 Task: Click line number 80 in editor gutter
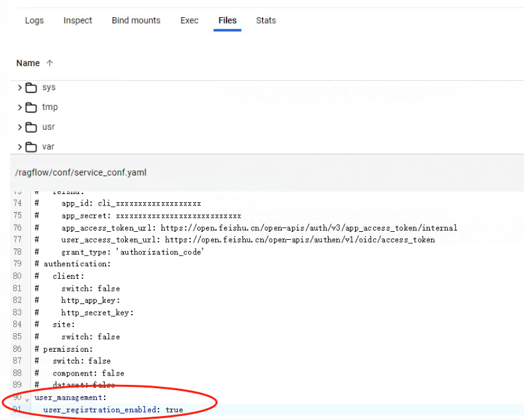click(17, 276)
